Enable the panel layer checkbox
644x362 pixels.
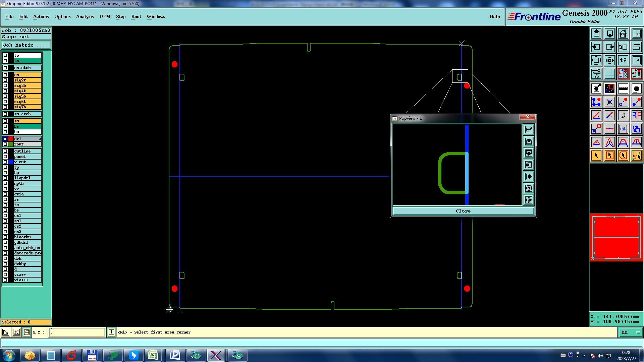click(x=5, y=157)
